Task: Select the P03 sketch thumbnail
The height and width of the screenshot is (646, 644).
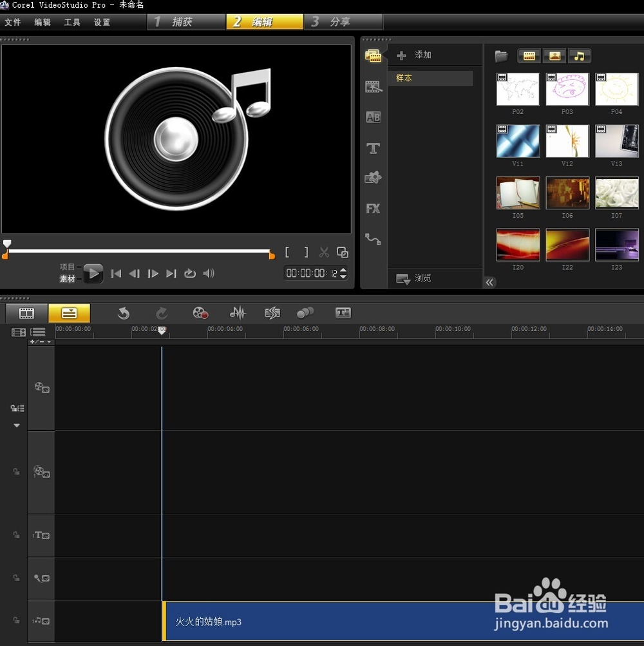Action: (x=567, y=89)
